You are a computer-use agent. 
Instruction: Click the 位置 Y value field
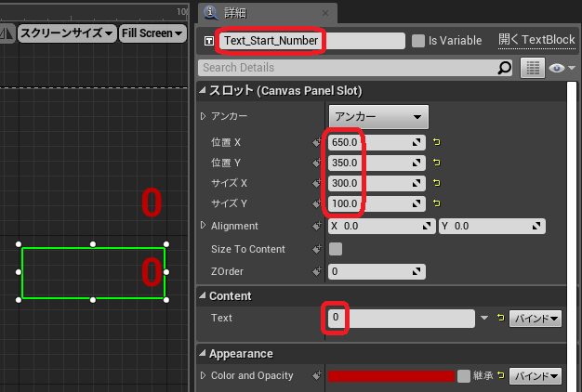[x=377, y=163]
